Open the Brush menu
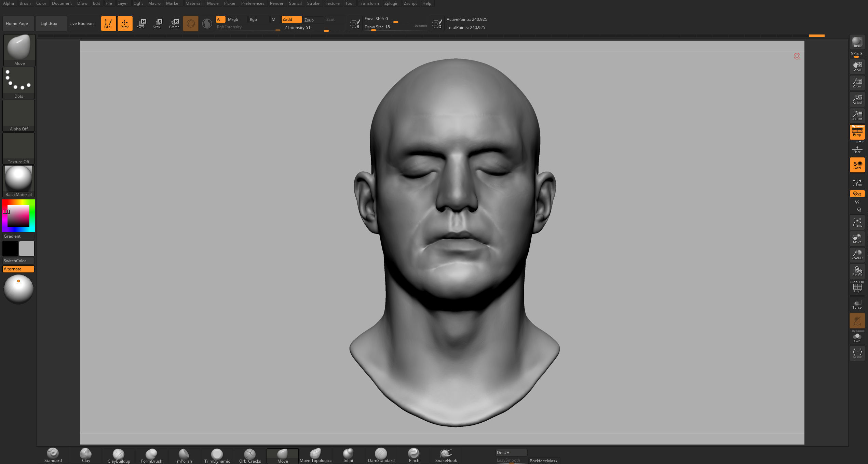This screenshot has height=464, width=868. tap(25, 3)
